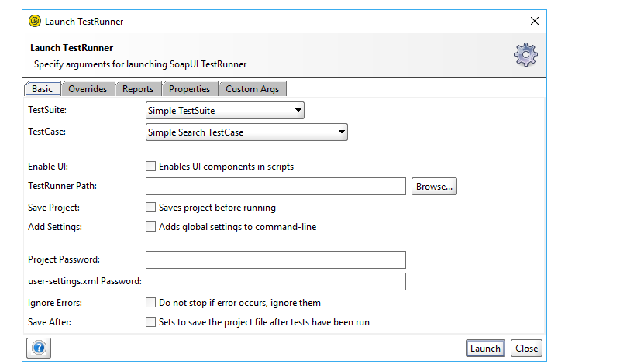The image size is (620, 364).
Task: Focus the TestRunner Path input field
Action: point(276,187)
